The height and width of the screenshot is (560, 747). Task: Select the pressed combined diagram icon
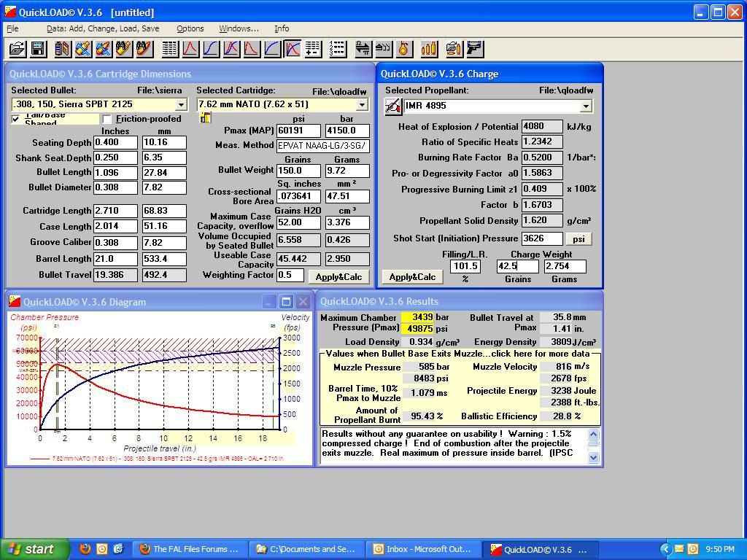293,49
